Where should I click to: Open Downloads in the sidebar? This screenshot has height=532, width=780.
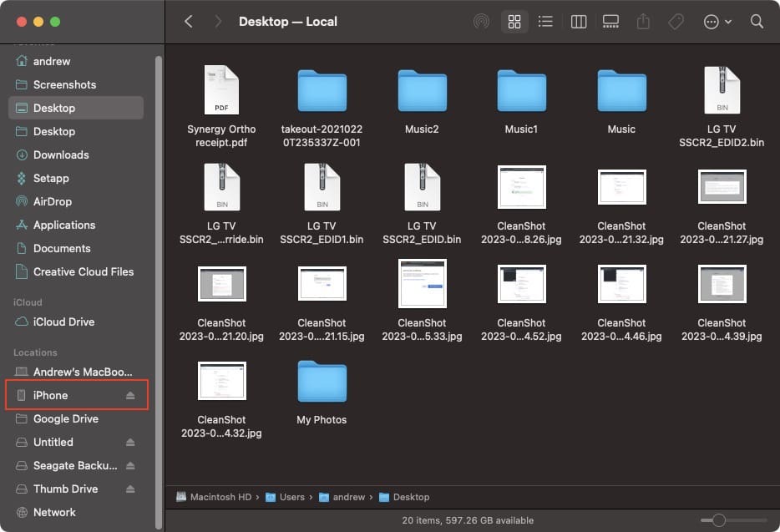pyautogui.click(x=76, y=155)
